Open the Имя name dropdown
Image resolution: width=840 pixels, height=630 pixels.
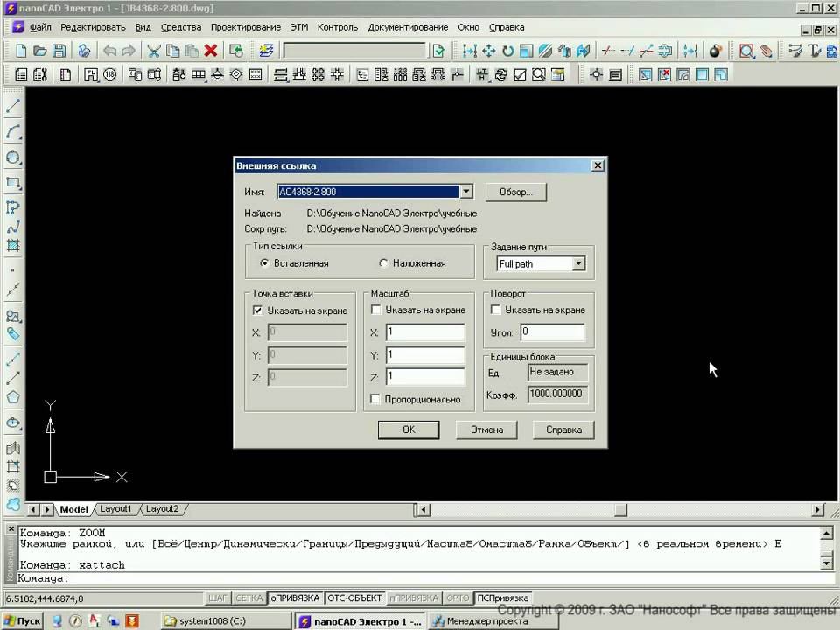pyautogui.click(x=466, y=192)
